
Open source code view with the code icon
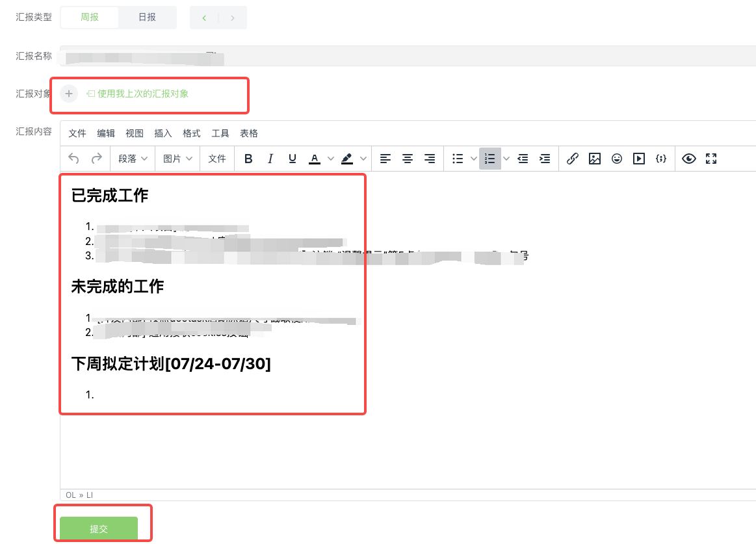(x=661, y=158)
